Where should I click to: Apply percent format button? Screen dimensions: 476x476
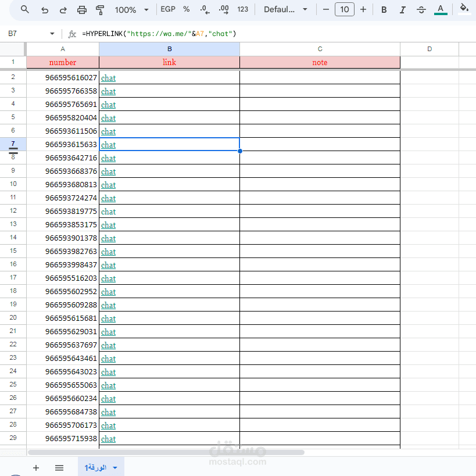click(187, 9)
